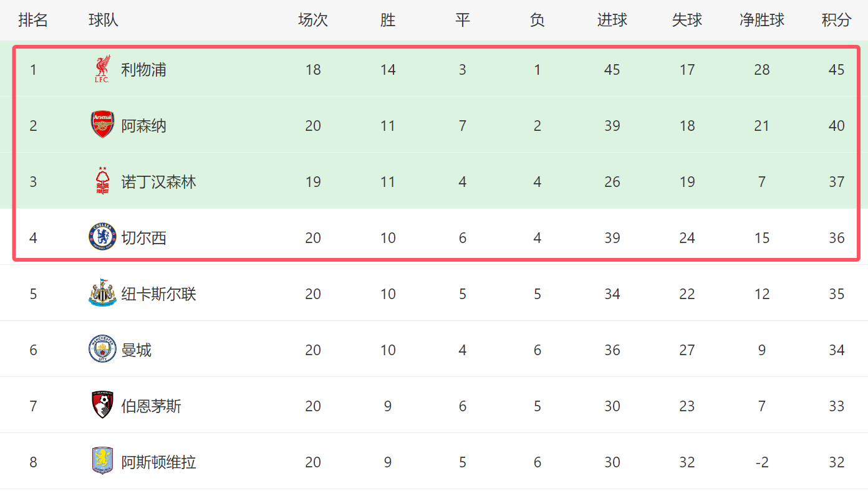Viewport: 868px width, 491px height.
Task: Open the 阿森纳 team name link
Action: 143,126
